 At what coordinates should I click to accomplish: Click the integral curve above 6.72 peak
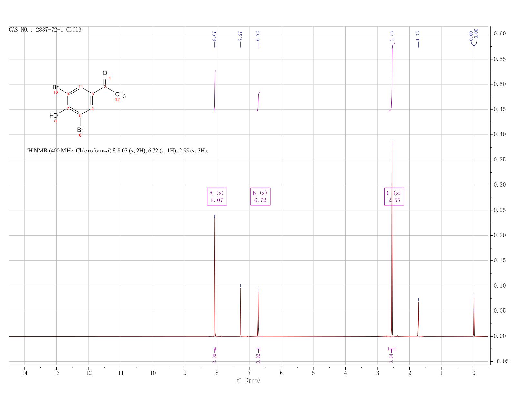[259, 102]
